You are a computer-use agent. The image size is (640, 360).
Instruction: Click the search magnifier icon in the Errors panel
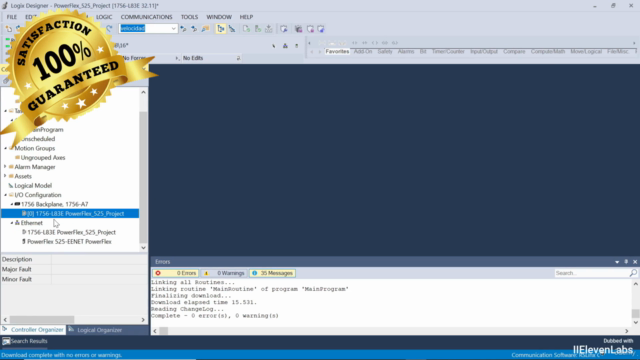tap(633, 273)
